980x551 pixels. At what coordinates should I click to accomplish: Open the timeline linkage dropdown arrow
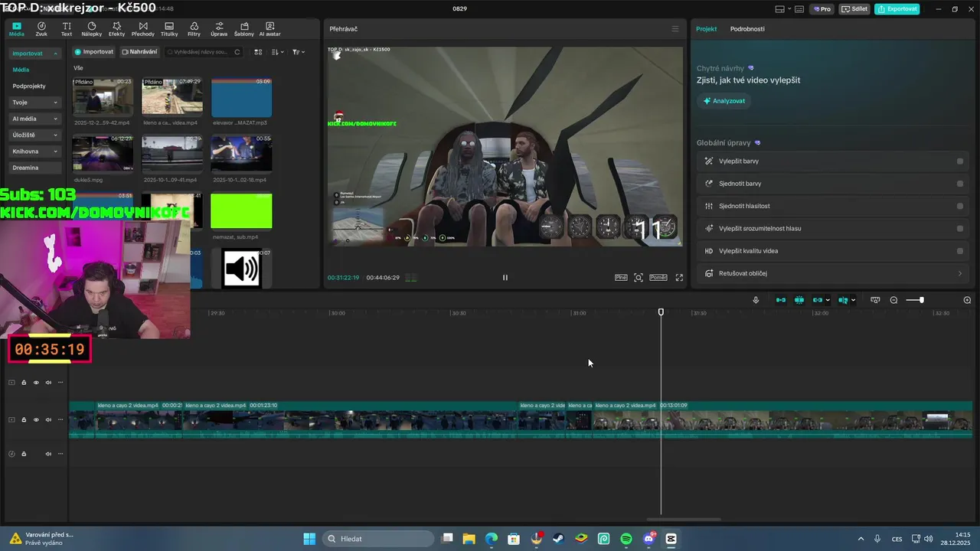point(828,300)
